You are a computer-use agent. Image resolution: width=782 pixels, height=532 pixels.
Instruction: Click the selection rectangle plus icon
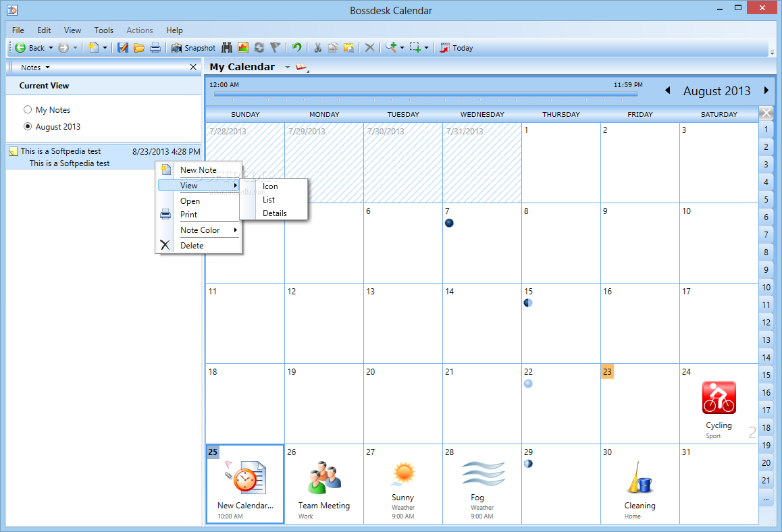point(415,47)
